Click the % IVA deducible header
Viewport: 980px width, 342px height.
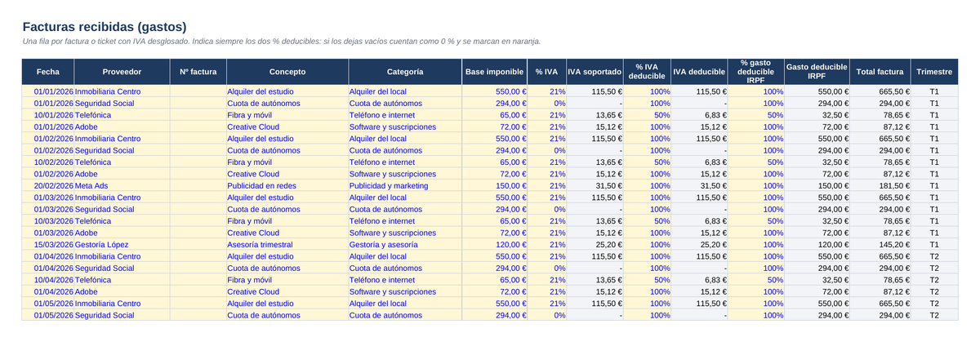click(648, 72)
